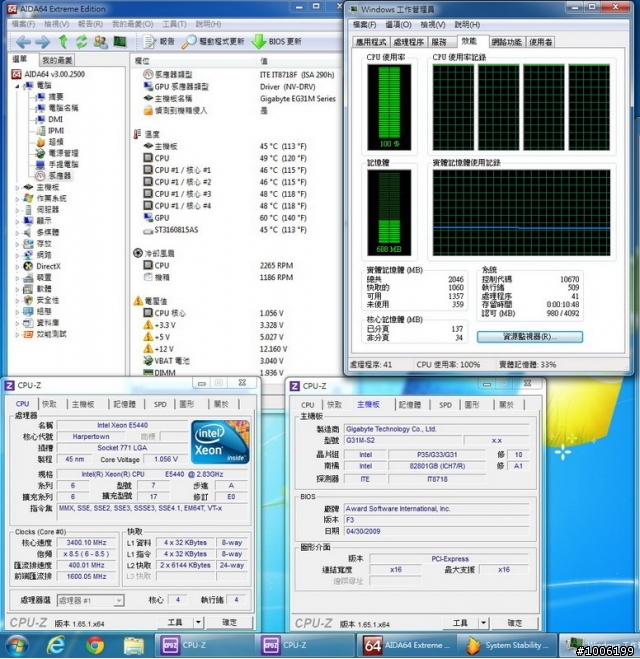Select the ST3160815AS temperature row
640x659 pixels.
pos(235,230)
